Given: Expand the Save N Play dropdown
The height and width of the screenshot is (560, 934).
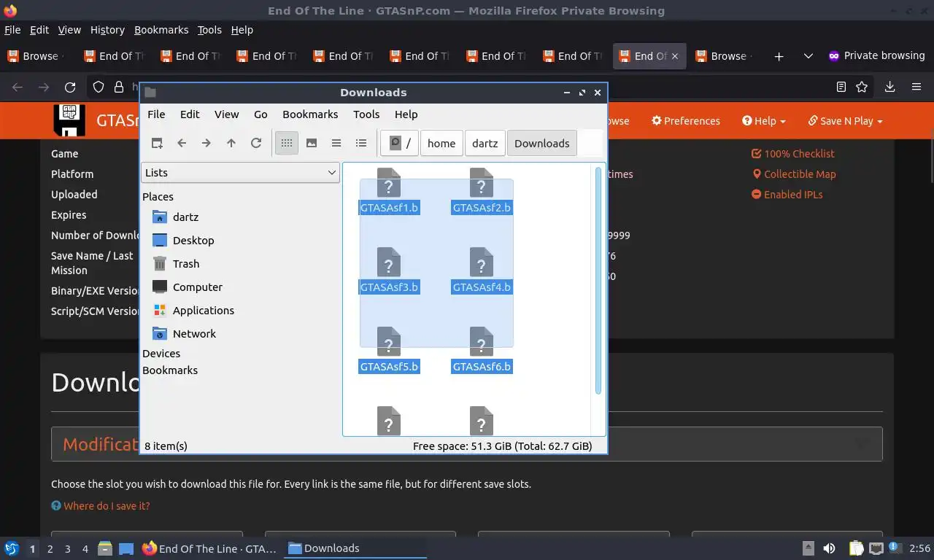Looking at the screenshot, I should [845, 121].
